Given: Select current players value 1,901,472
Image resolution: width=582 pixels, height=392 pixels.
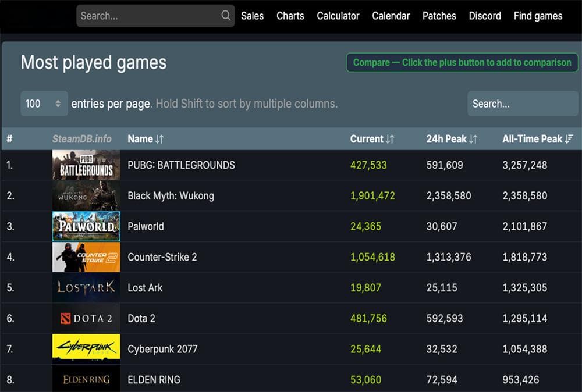Looking at the screenshot, I should (372, 196).
